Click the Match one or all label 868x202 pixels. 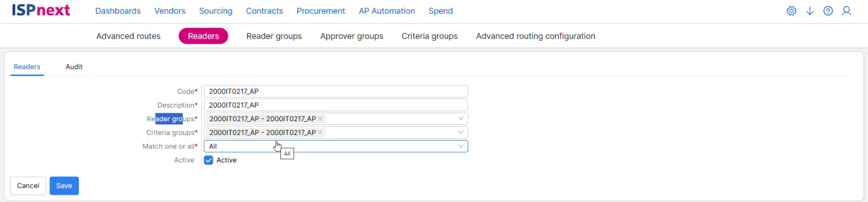coord(170,146)
